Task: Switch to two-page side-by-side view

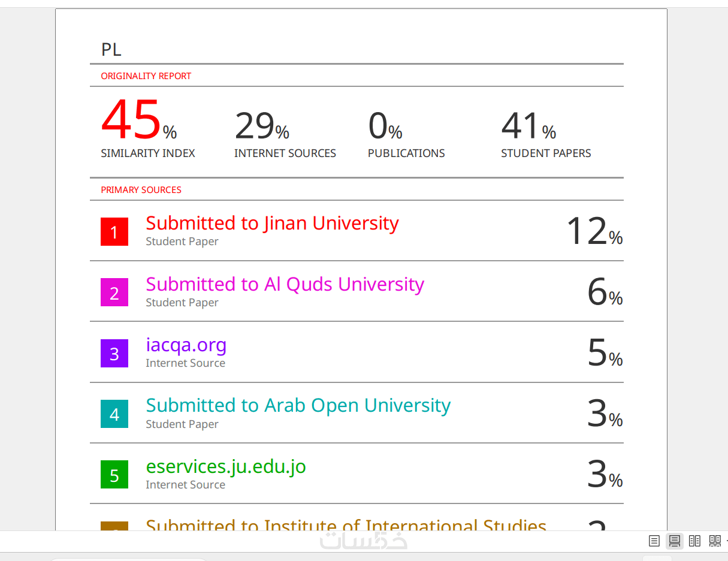Action: 694,541
